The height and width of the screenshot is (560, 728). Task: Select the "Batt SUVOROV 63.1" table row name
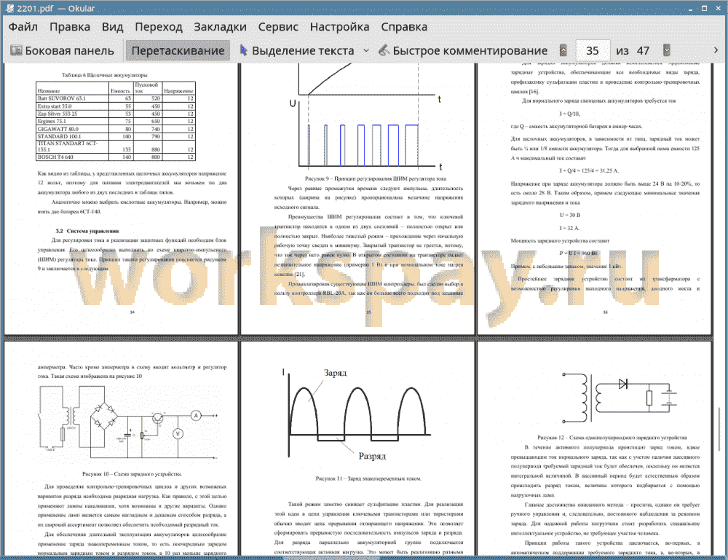[62, 98]
